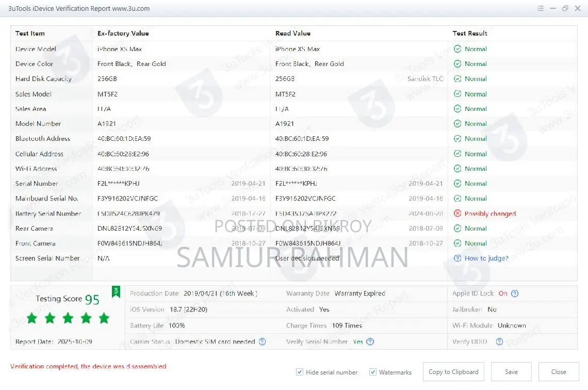Click the Normal checkmark icon for Device Color
The image size is (588, 390).
pyautogui.click(x=458, y=64)
